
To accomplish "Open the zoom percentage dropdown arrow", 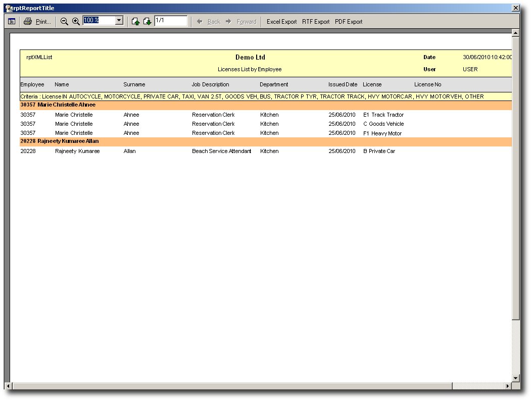I will coord(119,21).
